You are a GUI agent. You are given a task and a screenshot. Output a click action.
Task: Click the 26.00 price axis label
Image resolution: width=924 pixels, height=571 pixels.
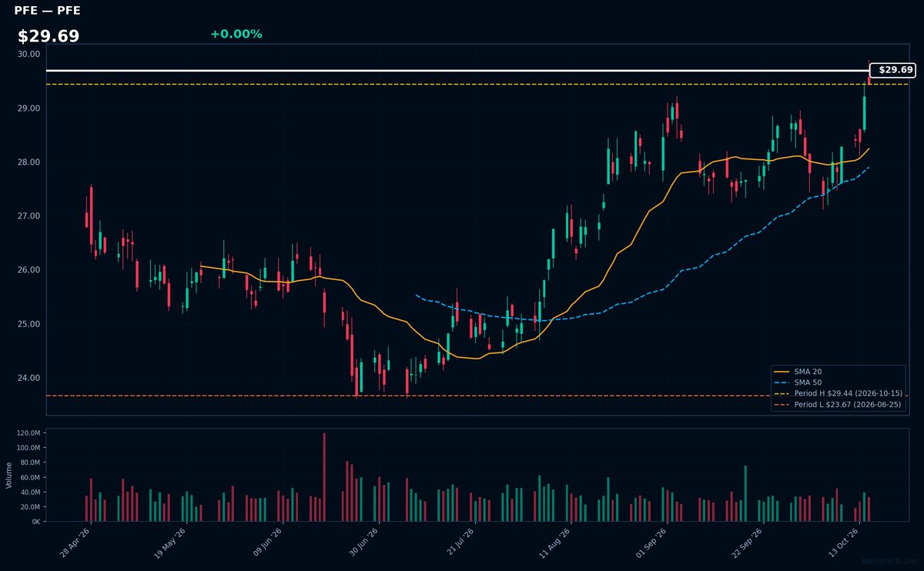(29, 270)
